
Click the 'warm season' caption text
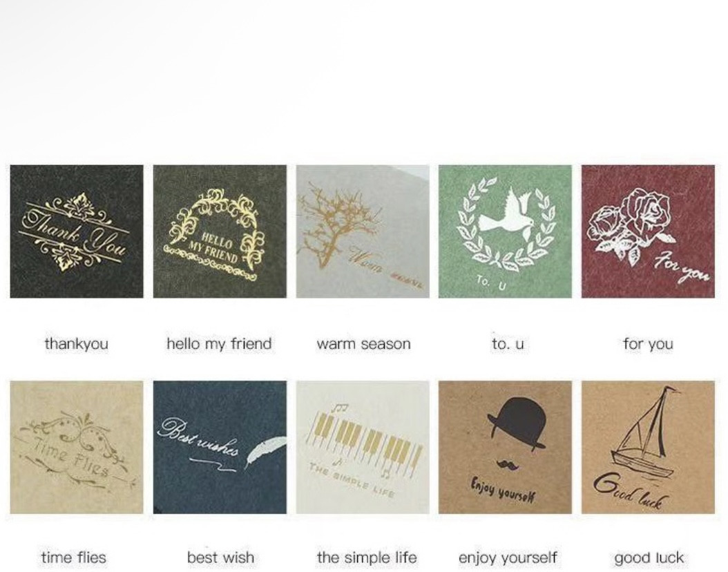[x=363, y=344]
